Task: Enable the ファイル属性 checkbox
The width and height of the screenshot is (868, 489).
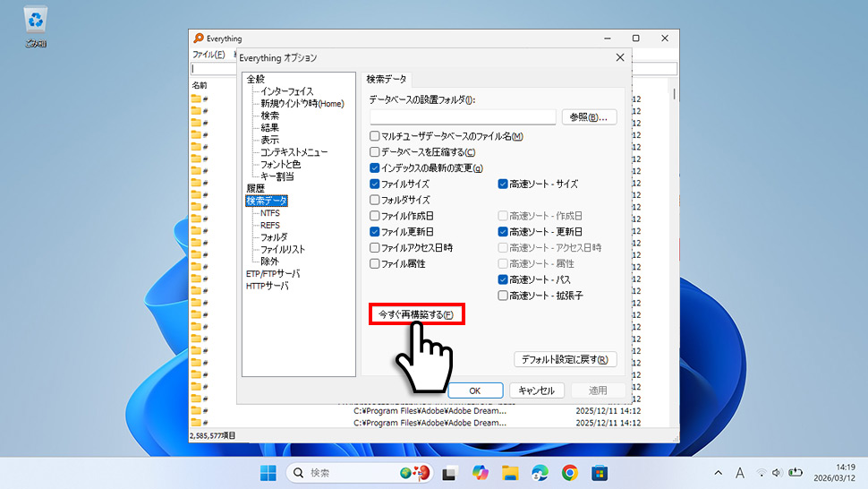Action: [375, 263]
